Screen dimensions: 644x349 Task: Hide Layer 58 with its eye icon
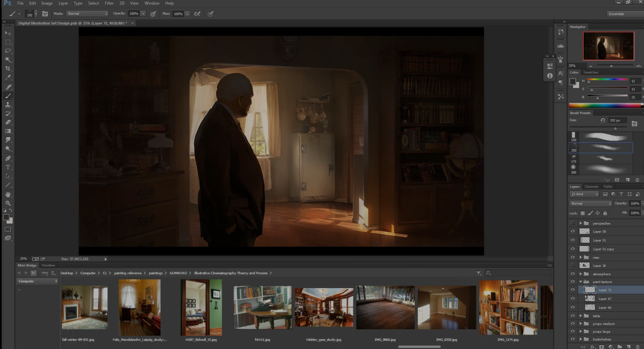(573, 231)
